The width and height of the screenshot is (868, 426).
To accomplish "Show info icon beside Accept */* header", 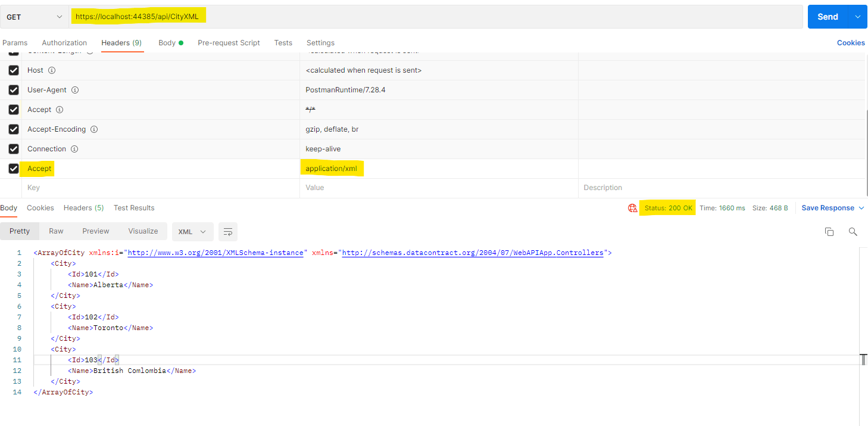I will click(x=60, y=110).
